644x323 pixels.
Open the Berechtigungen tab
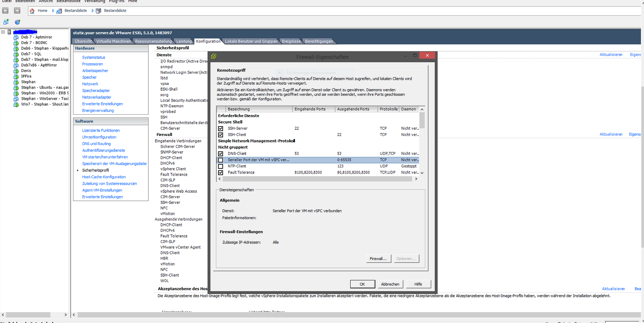319,41
